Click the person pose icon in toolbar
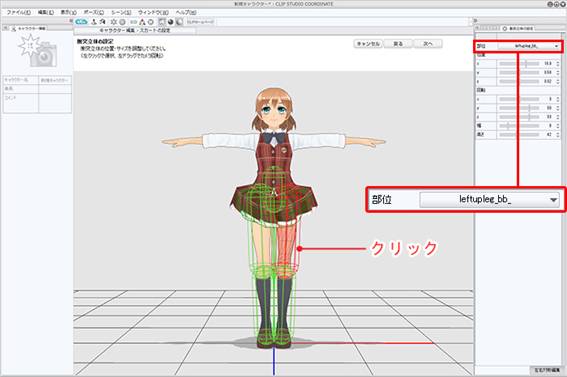Image resolution: width=567 pixels, height=377 pixels. pos(94,22)
